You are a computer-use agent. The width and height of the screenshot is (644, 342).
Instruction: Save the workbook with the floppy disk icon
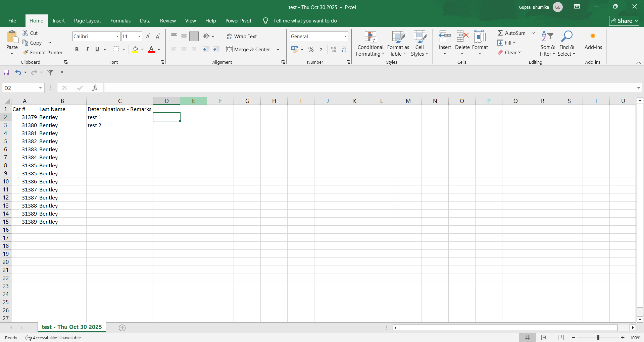(6, 72)
